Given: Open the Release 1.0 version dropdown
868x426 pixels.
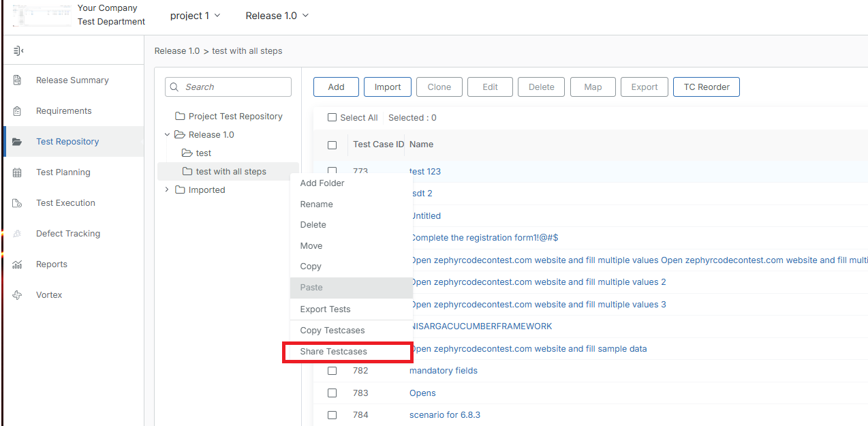Looking at the screenshot, I should click(x=277, y=16).
